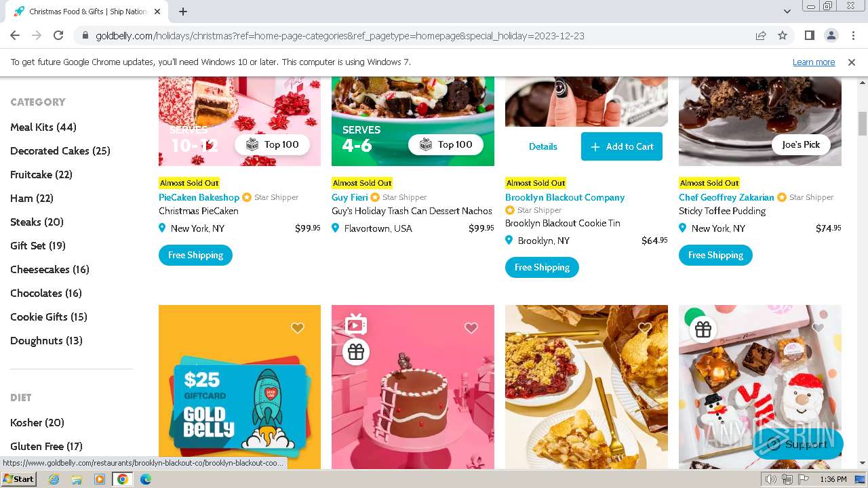Add Brooklyn Blackout Cookie Tin to cart
The height and width of the screenshot is (488, 868).
[622, 146]
